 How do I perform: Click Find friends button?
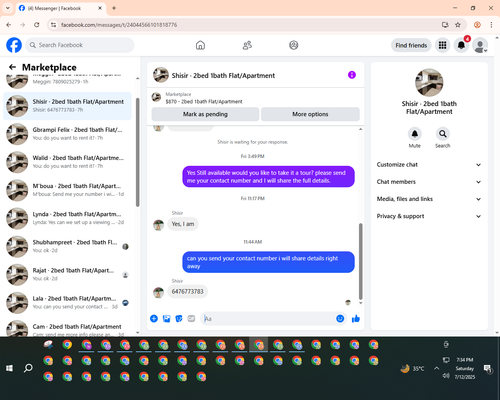[x=411, y=45]
